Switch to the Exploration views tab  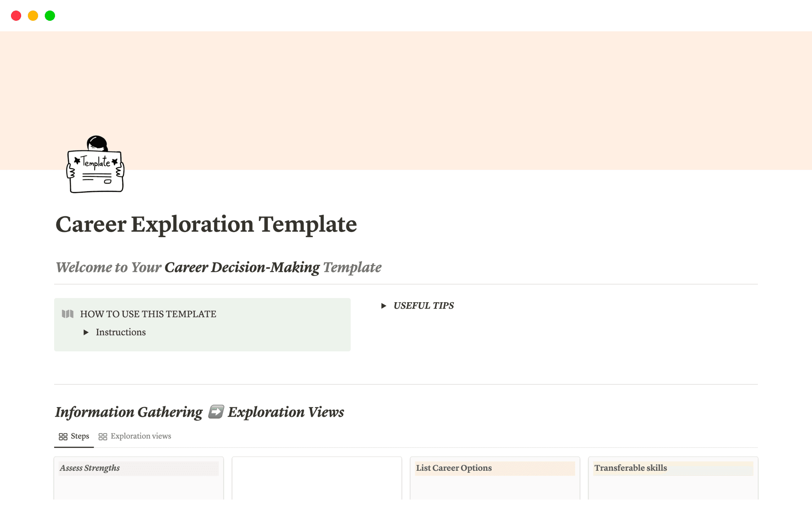tap(140, 436)
